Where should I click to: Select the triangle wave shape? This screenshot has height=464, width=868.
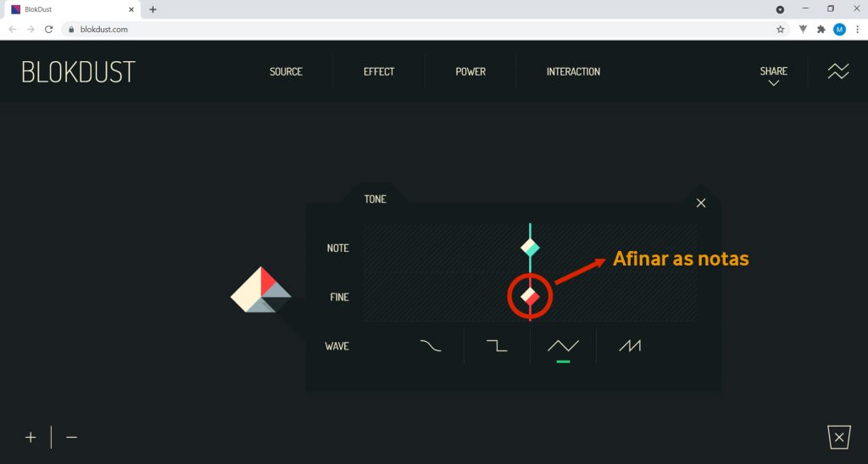[x=563, y=346]
